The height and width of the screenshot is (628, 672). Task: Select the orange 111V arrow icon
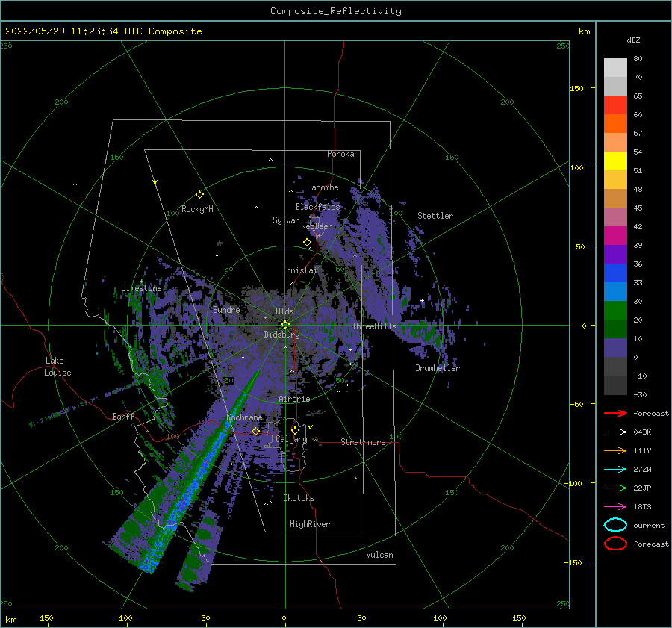click(615, 450)
